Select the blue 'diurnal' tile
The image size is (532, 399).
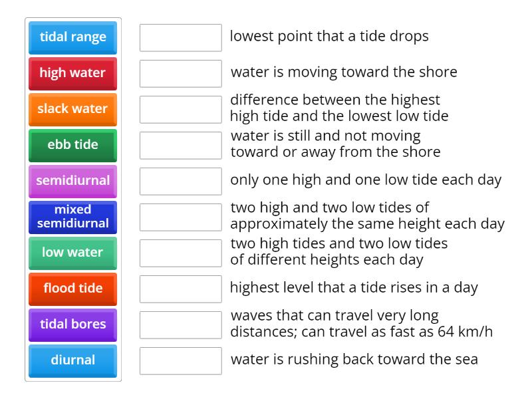pos(73,360)
